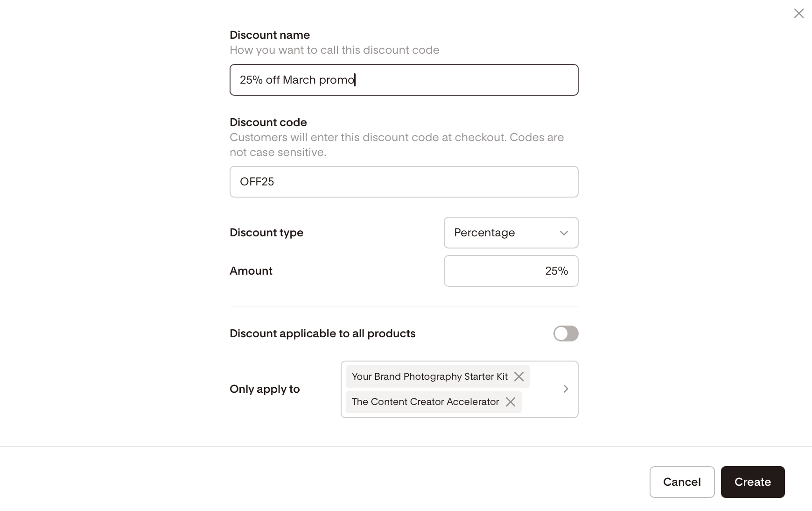The image size is (812, 511).
Task: Click the Amount label
Action: [251, 271]
